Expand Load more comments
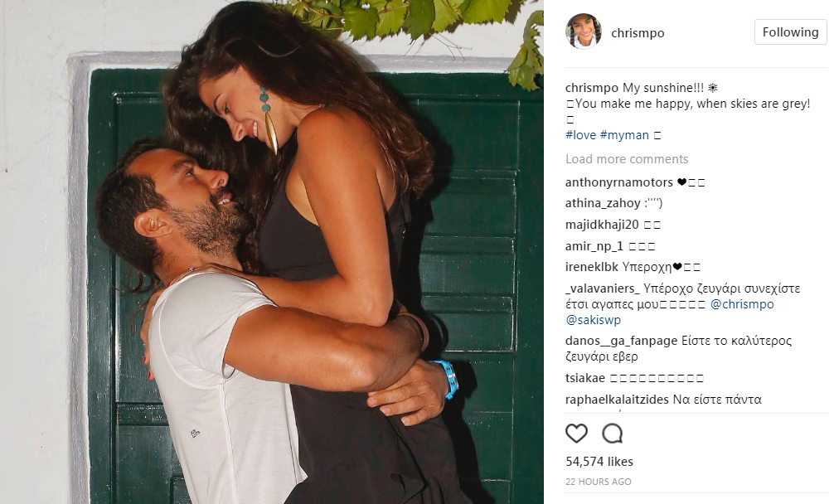This screenshot has height=504, width=834. [627, 159]
